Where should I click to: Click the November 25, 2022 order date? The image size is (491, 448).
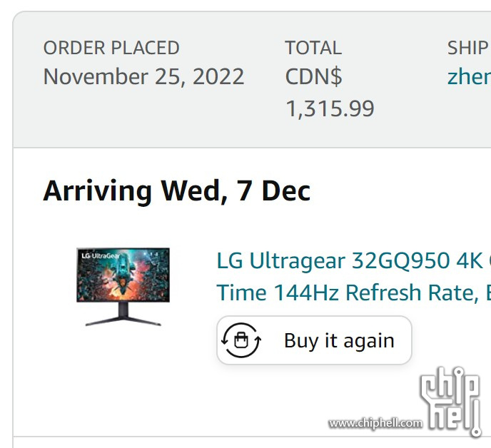pos(143,77)
